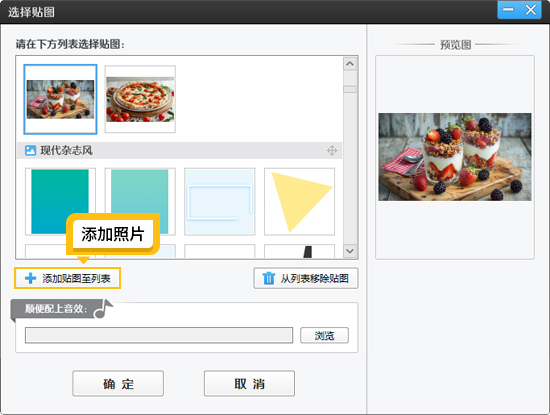Viewport: 550px width, 415px height.
Task: Cancel with the 取消 button
Action: (x=249, y=383)
